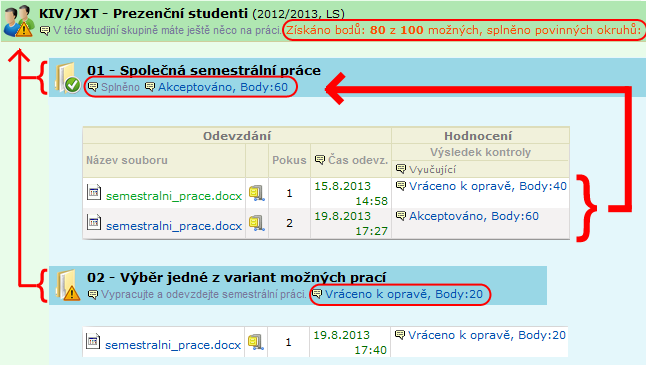Click group title 'KIV/JXT - Prezenční studenti'
This screenshot has height=365, width=646.
tap(143, 14)
